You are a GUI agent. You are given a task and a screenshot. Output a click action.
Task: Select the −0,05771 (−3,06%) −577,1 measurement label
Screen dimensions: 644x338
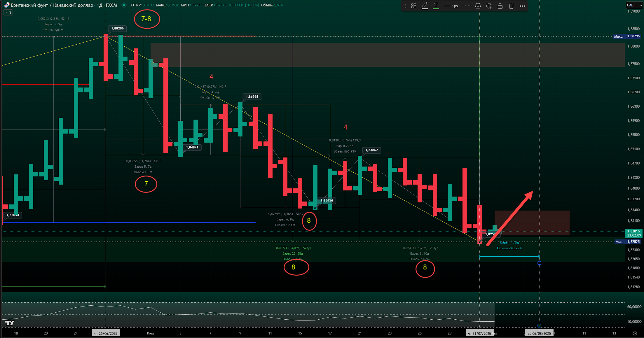point(293,248)
